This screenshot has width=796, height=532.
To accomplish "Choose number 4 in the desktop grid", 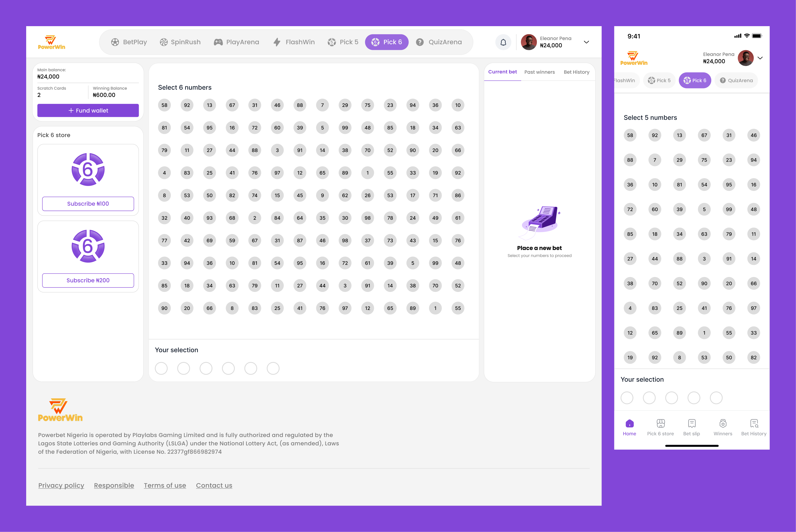I will point(164,173).
